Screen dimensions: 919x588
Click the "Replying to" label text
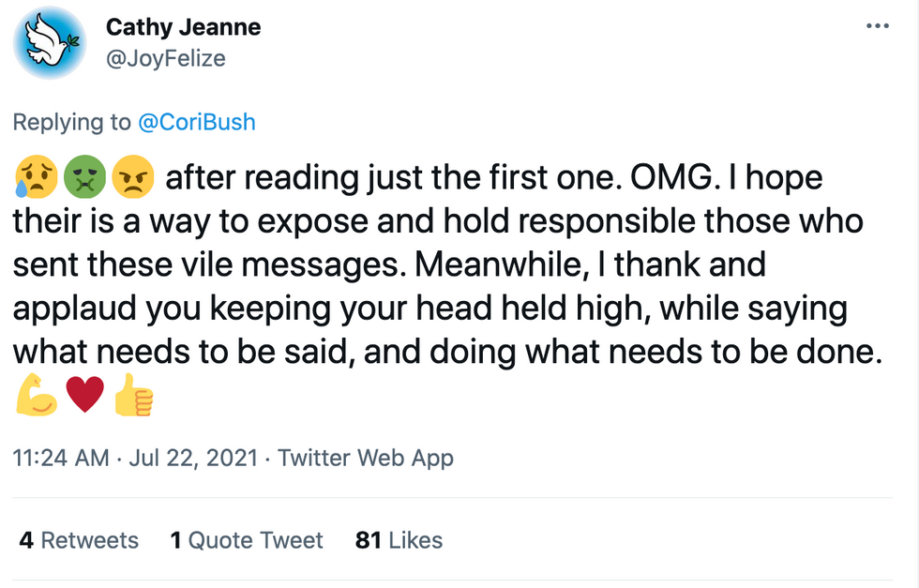pyautogui.click(x=71, y=122)
